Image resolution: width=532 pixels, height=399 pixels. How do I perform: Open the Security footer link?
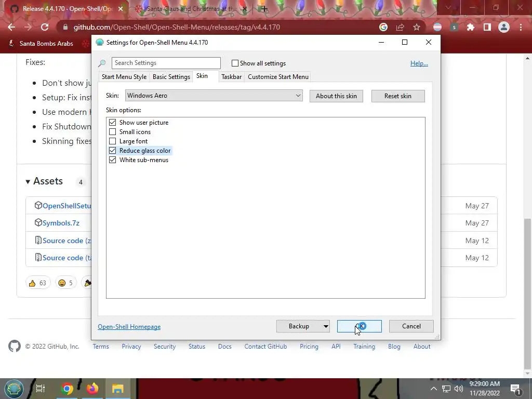[x=165, y=347]
